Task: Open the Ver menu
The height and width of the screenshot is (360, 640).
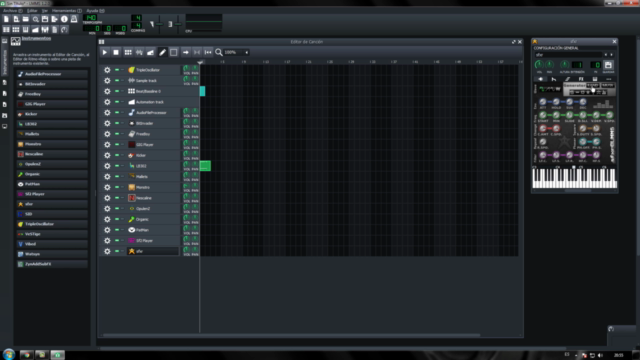Action: pos(45,11)
